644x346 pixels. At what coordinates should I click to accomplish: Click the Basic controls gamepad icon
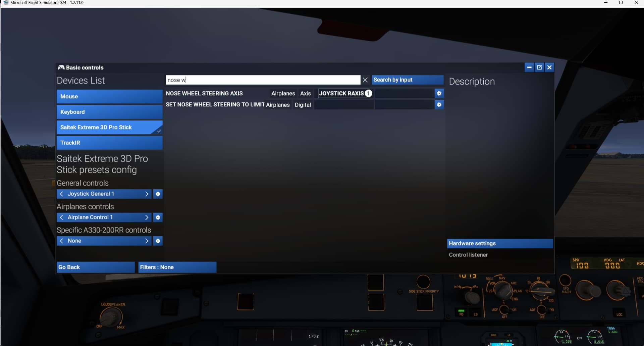61,67
